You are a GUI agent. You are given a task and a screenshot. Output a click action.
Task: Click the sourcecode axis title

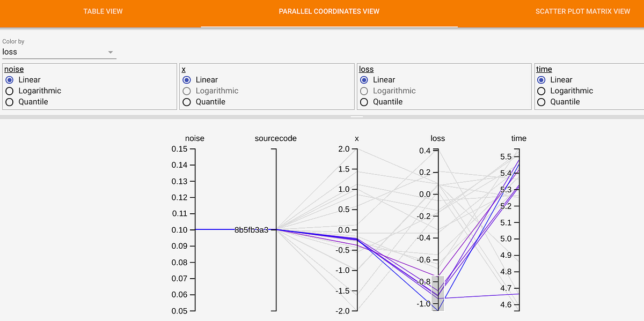point(275,138)
